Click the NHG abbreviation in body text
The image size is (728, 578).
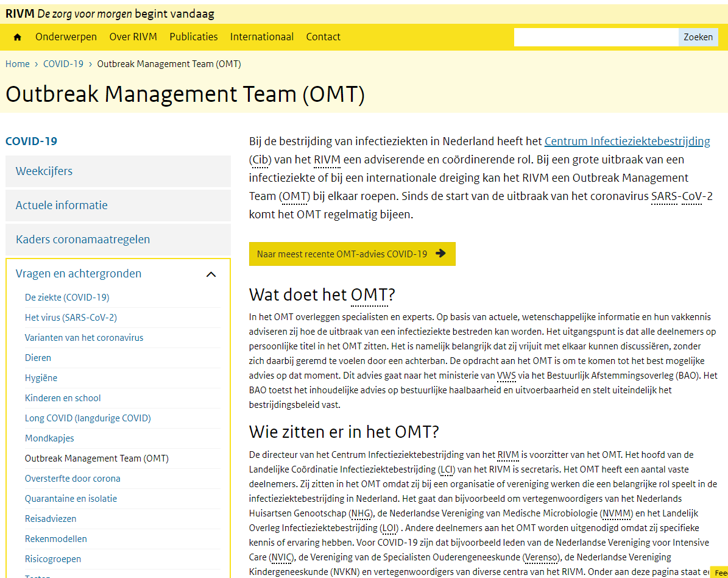click(361, 513)
